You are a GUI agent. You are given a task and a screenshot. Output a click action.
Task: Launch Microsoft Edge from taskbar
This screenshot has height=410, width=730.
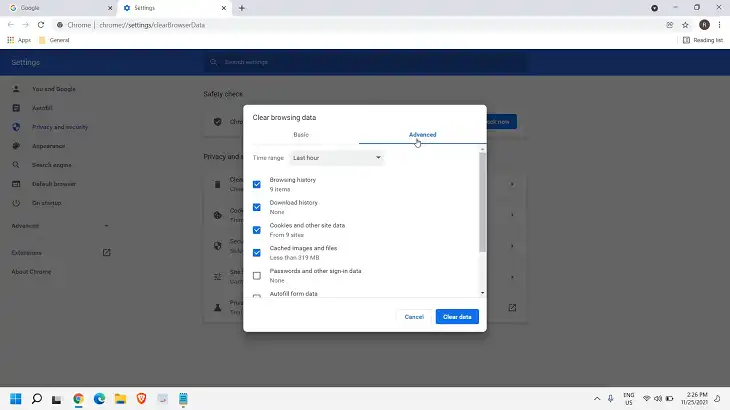tap(99, 399)
